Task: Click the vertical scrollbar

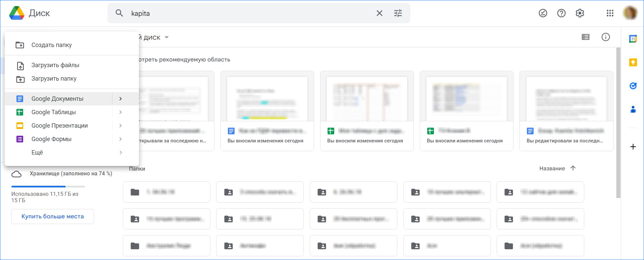Action: (618, 123)
